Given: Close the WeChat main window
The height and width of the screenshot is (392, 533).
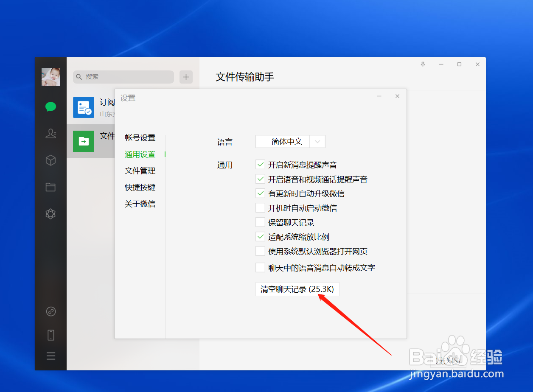Looking at the screenshot, I should coord(477,64).
